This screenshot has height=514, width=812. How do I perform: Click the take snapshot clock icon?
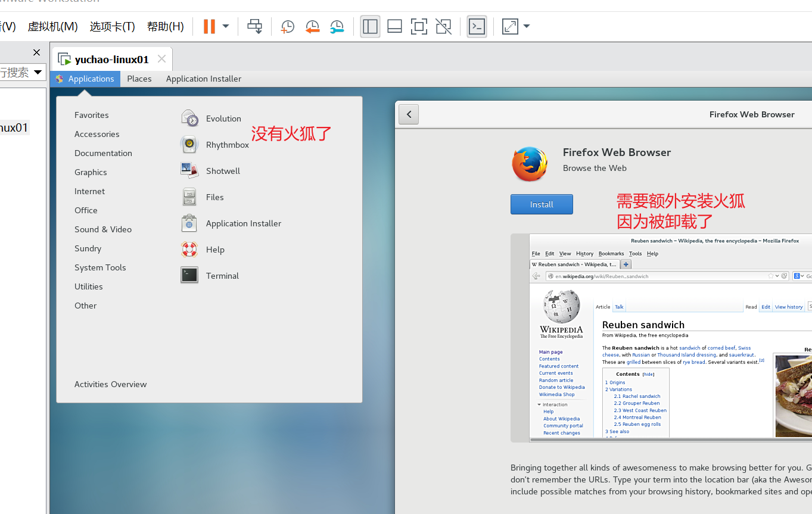288,26
